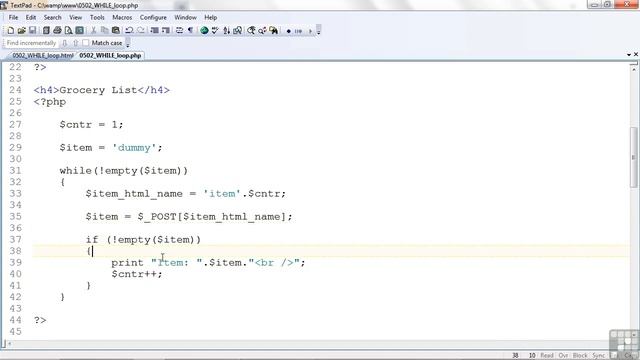
Task: Click 'if (!empty($item))' on line 37
Action: point(143,240)
